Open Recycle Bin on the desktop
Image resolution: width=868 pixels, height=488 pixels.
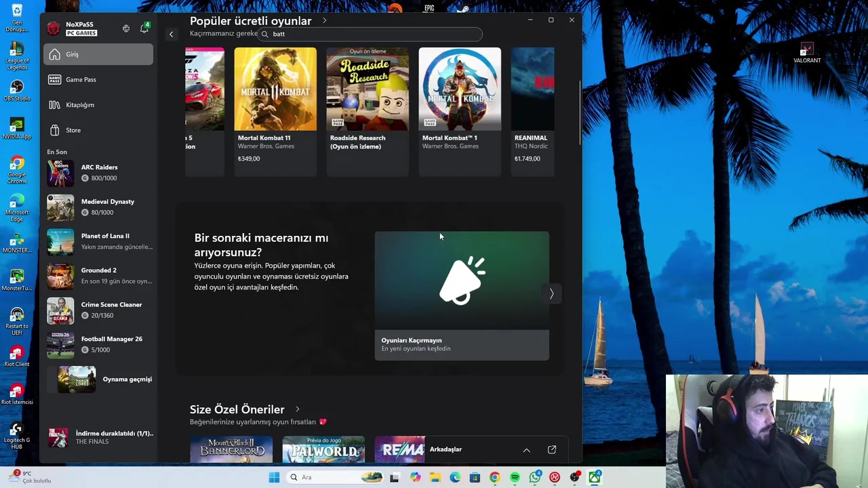click(17, 18)
